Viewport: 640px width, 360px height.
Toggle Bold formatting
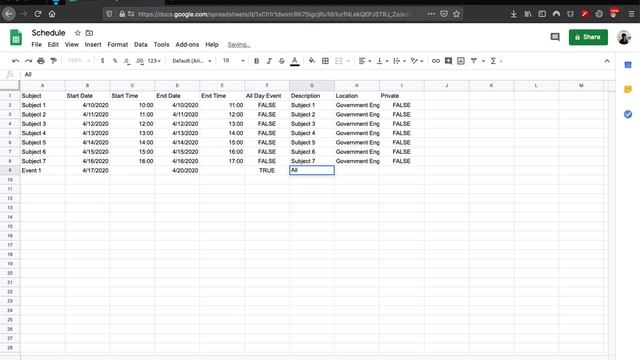point(256,61)
